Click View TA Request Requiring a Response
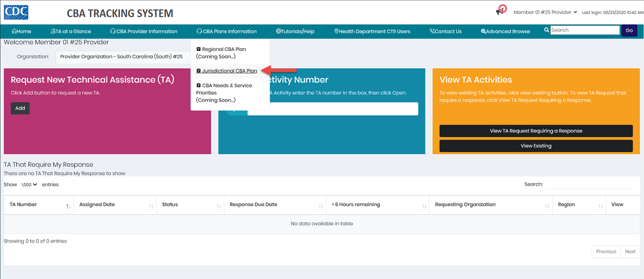This screenshot has height=279, width=644. (x=536, y=131)
